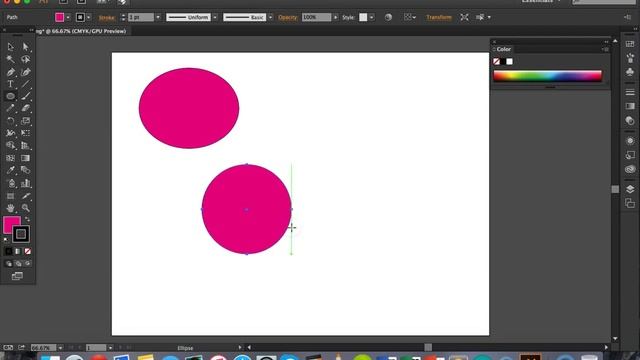Open zoom level dropdown in status bar

[x=60, y=348]
